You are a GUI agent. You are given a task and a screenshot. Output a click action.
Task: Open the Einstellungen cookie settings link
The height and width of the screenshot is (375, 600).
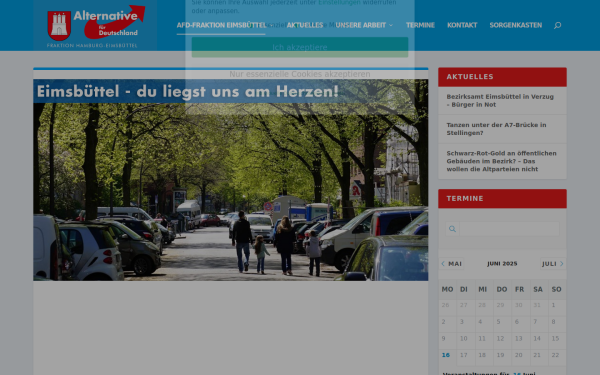(339, 3)
